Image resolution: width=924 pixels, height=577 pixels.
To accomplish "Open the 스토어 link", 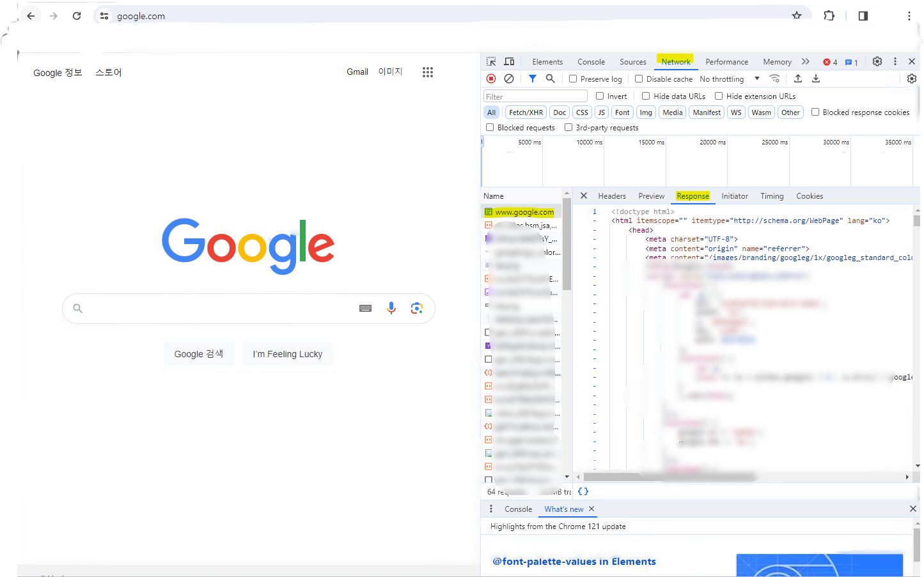I will tap(109, 73).
